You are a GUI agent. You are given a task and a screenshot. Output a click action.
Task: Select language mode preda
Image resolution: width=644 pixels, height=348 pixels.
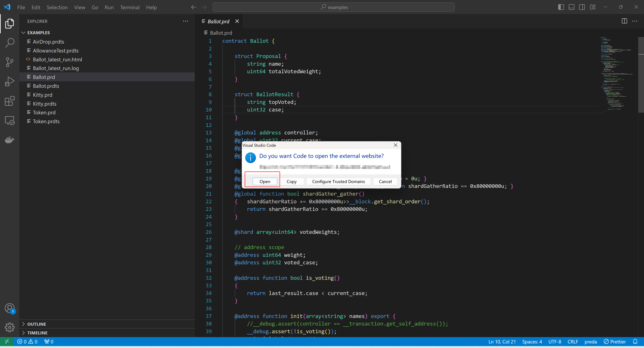click(x=591, y=341)
